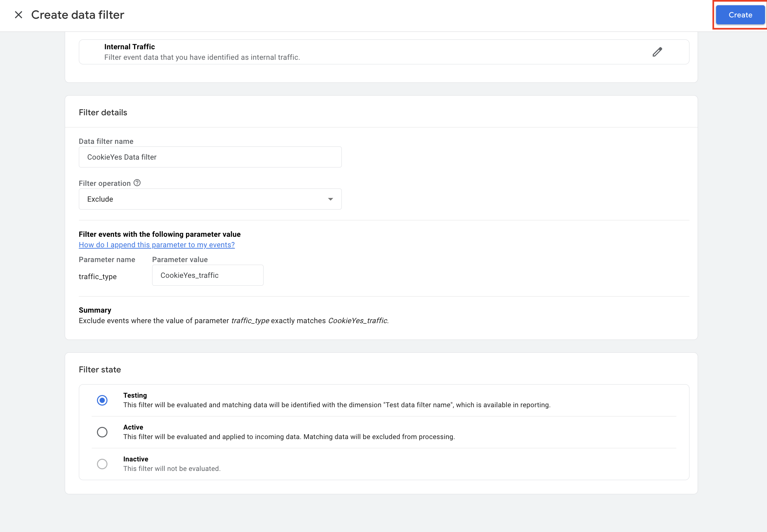The height and width of the screenshot is (532, 767).
Task: Close the Create data filter dialog
Action: tap(19, 15)
